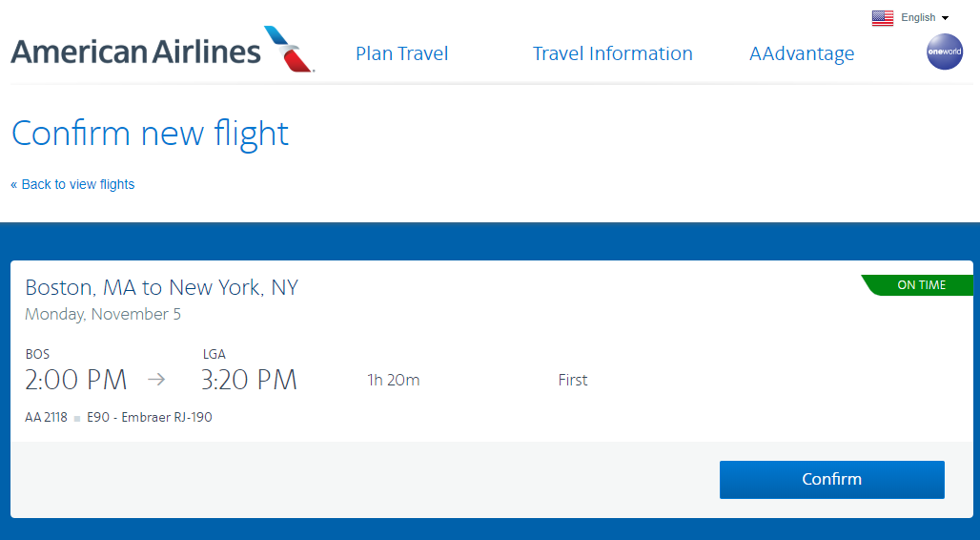Go back to view flights link

tap(72, 184)
